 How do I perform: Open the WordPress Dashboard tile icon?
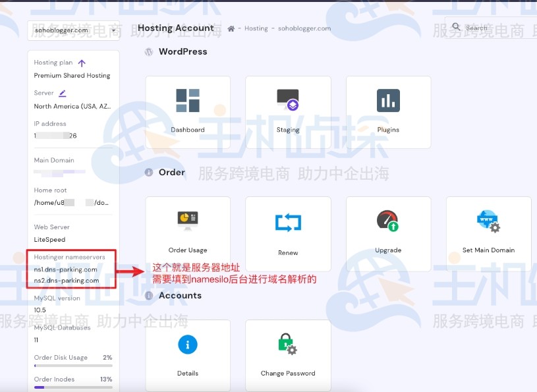click(x=188, y=100)
